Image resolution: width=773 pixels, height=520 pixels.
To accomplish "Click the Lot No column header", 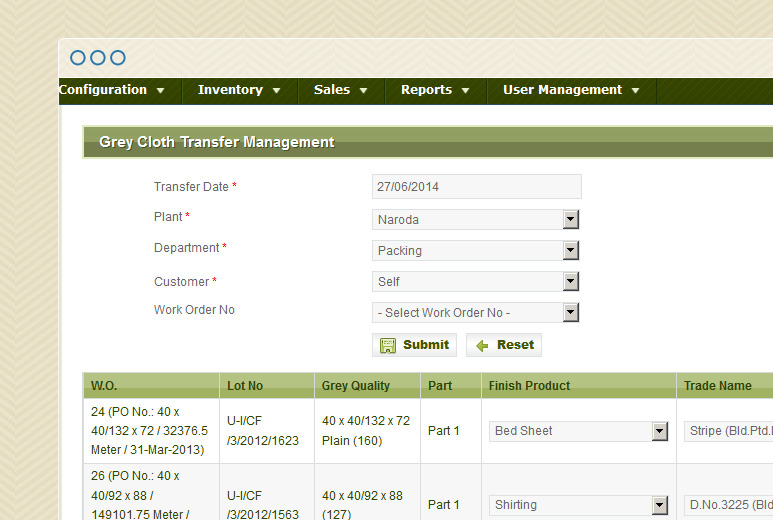I will point(267,385).
